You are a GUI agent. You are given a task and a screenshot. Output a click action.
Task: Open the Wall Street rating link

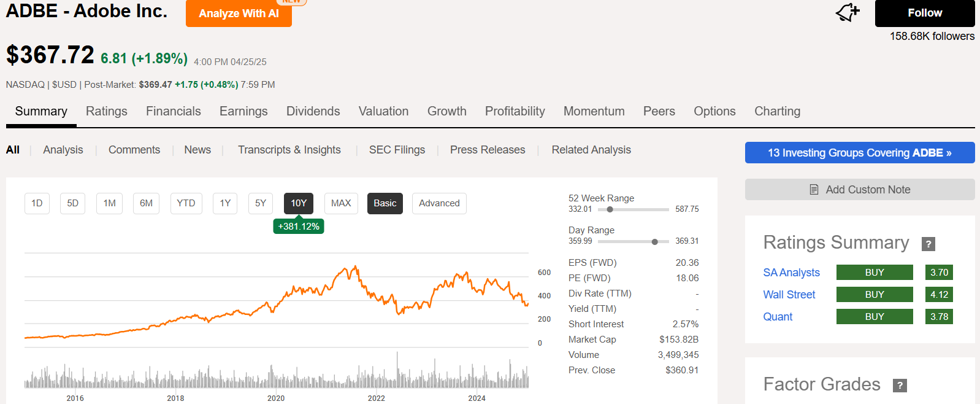pyautogui.click(x=789, y=295)
